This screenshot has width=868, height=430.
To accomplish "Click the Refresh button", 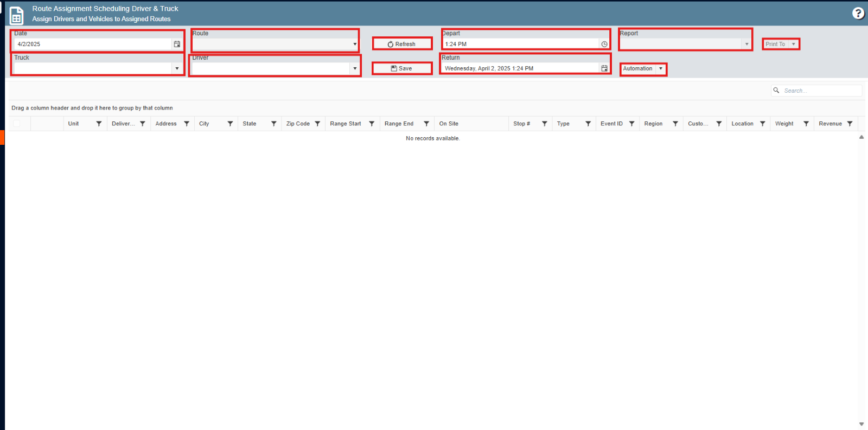I will coord(402,44).
